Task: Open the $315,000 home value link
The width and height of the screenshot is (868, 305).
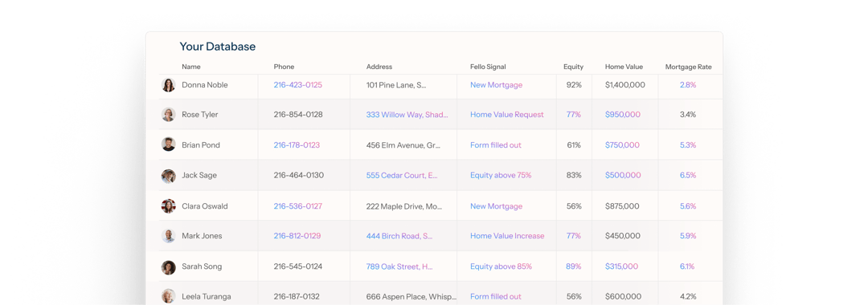Action: coord(621,266)
